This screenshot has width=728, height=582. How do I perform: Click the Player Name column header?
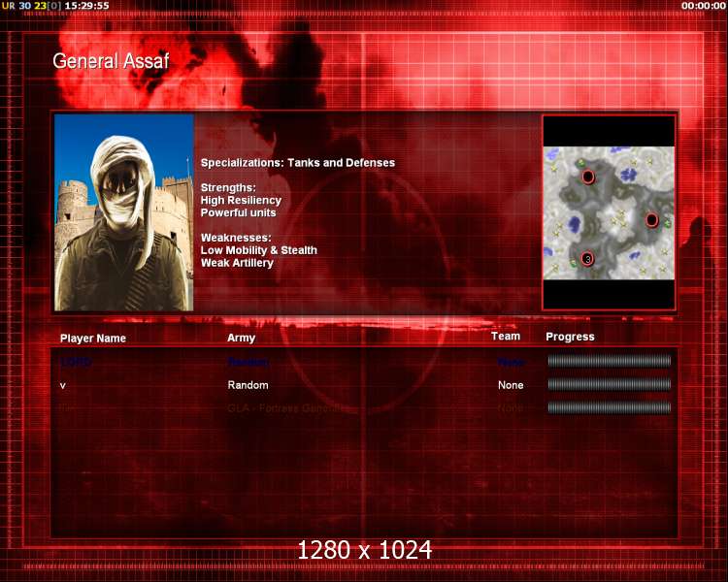[93, 339]
